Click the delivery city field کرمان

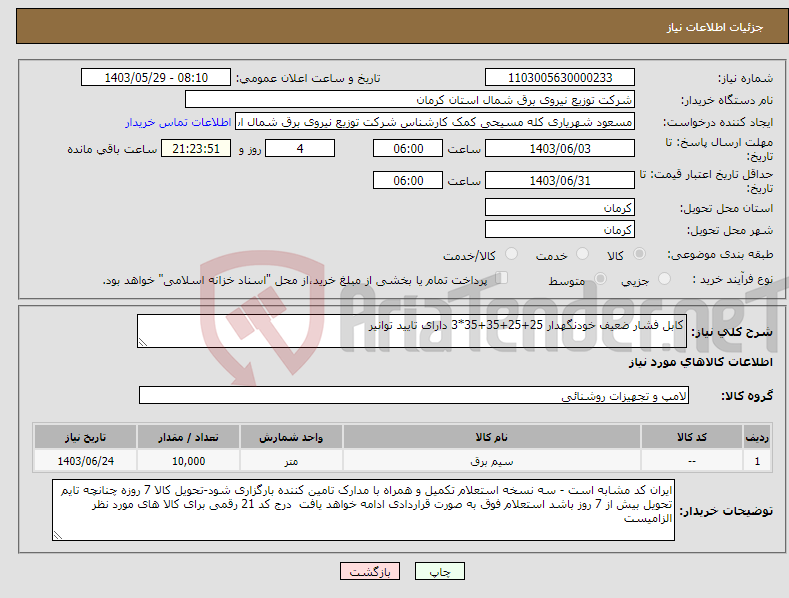560,230
